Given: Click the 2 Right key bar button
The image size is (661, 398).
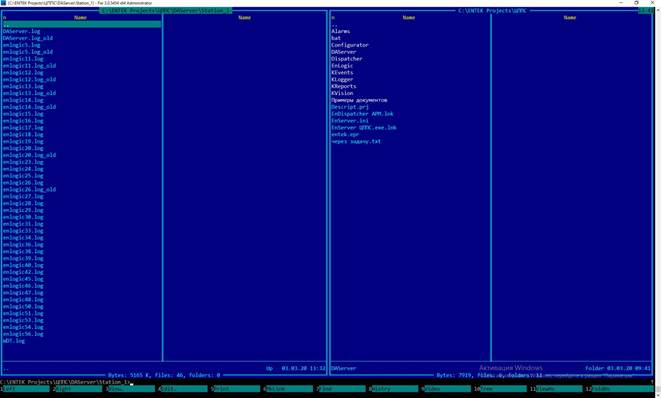Looking at the screenshot, I should pyautogui.click(x=78, y=389).
